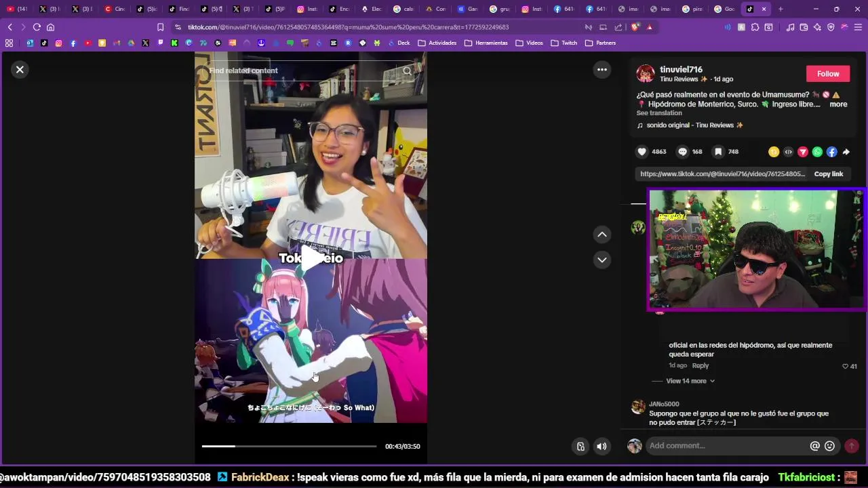This screenshot has width=868, height=488.
Task: Open the YouTube bookmark icon
Action: point(87,43)
